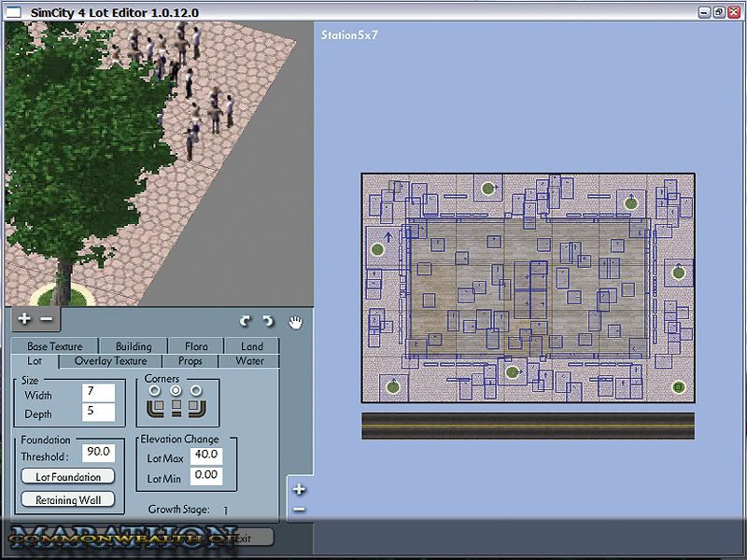
Task: Click the Size group label
Action: point(30,381)
